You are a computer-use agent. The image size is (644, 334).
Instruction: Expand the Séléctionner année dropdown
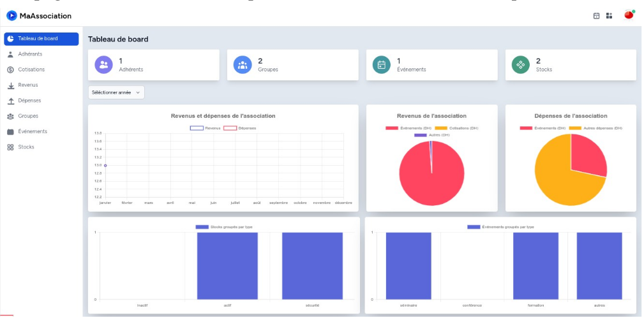point(116,92)
